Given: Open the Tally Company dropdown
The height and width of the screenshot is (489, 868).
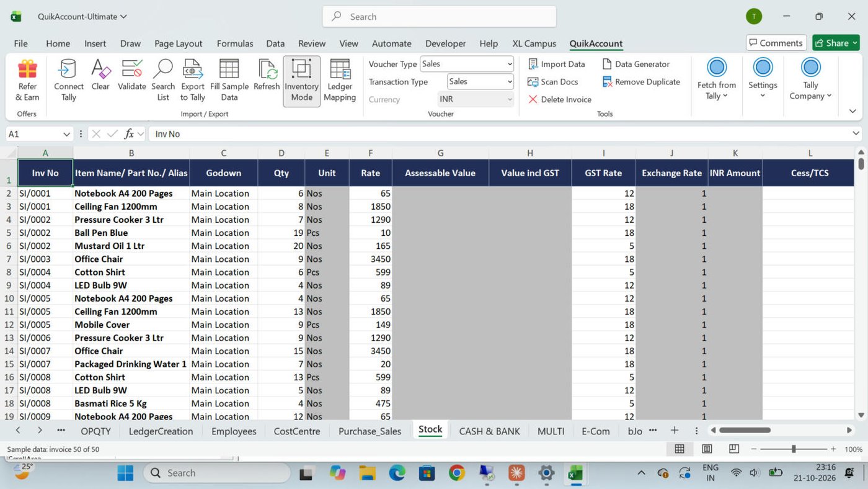Looking at the screenshot, I should (x=810, y=79).
